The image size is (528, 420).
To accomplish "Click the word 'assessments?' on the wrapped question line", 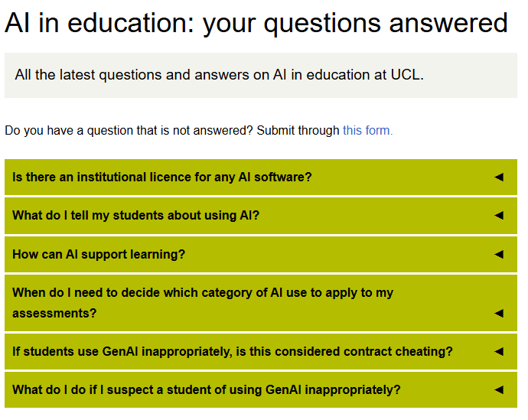I will coord(54,314).
